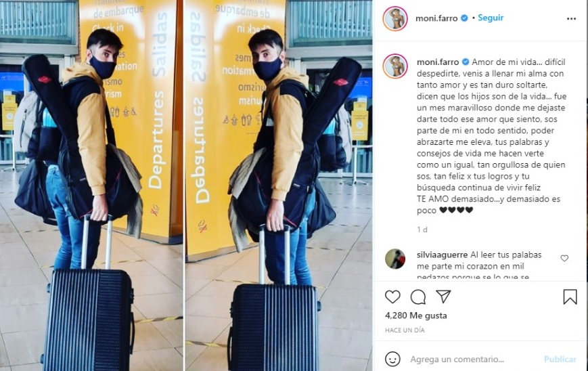The image size is (588, 371).
Task: Click moni.farro username in caption
Action: (438, 62)
